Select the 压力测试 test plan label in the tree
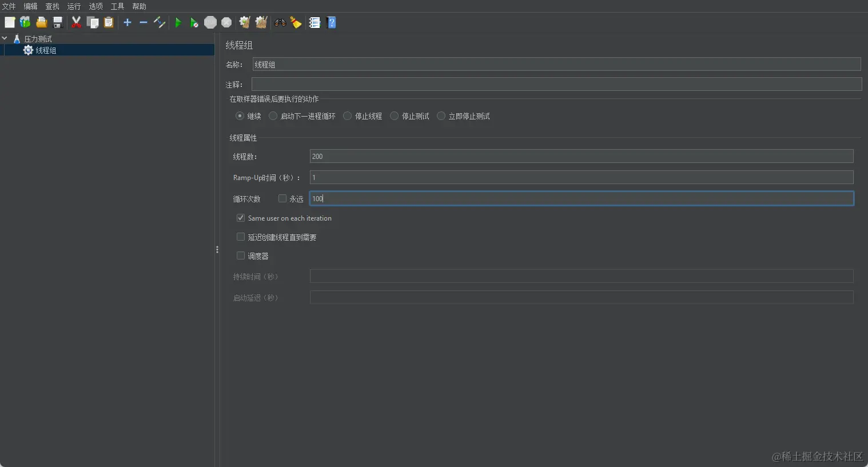The height and width of the screenshot is (467, 868). 38,39
